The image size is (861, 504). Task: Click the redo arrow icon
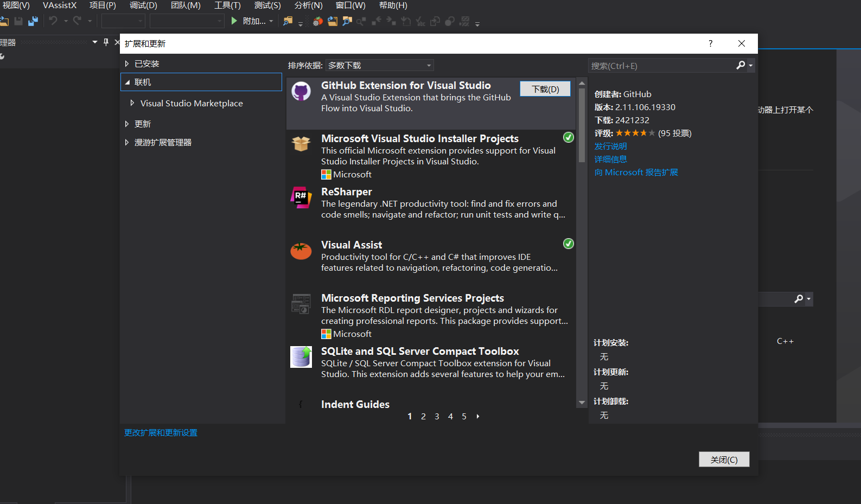78,21
